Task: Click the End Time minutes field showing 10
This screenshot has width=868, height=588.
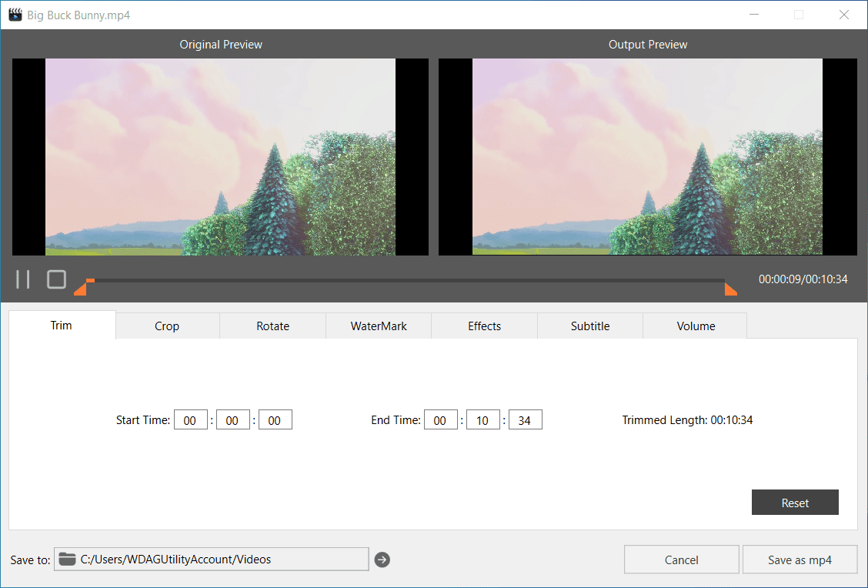Action: pyautogui.click(x=483, y=419)
